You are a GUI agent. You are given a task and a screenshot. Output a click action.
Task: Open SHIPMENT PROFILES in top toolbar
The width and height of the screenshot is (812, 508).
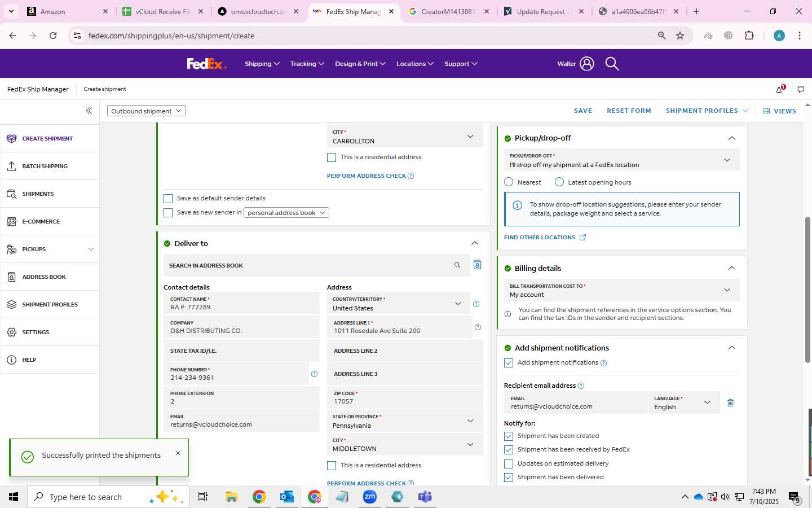707,111
